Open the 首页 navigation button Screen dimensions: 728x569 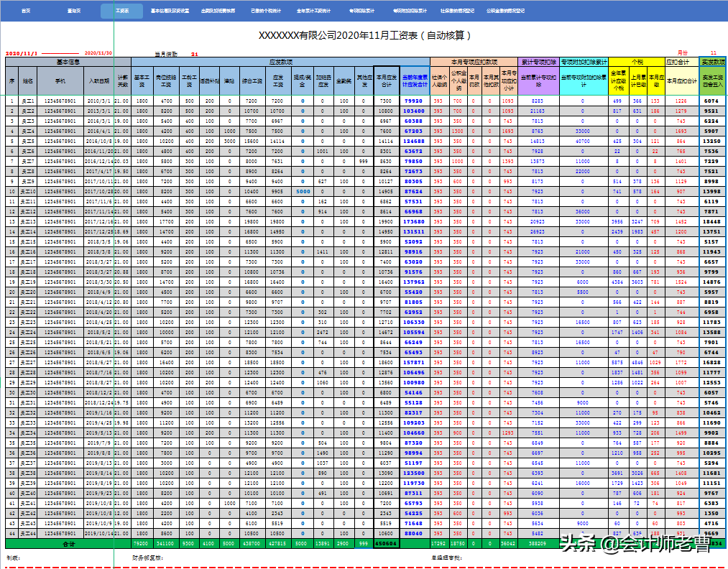[x=26, y=11]
